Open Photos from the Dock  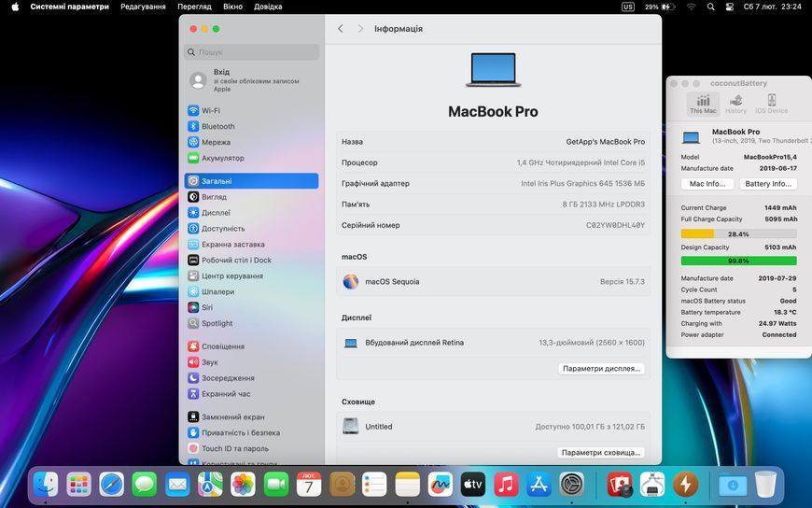coord(243,484)
